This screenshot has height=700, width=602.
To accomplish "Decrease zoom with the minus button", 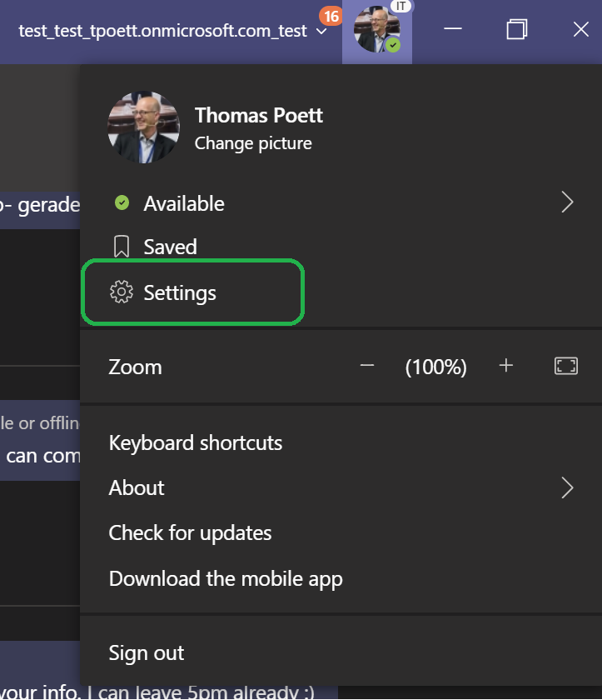I will 366,366.
